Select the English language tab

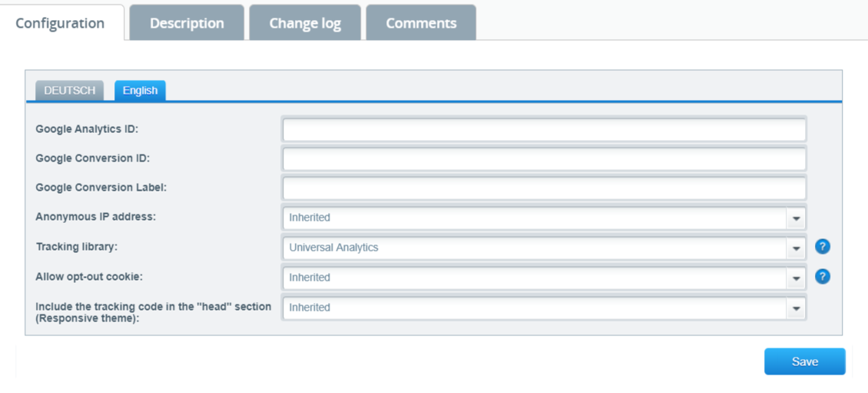pyautogui.click(x=140, y=91)
